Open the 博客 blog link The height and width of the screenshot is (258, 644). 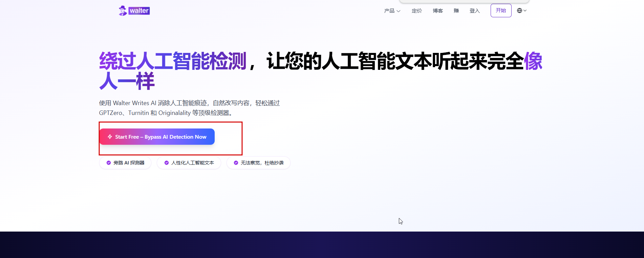438,11
